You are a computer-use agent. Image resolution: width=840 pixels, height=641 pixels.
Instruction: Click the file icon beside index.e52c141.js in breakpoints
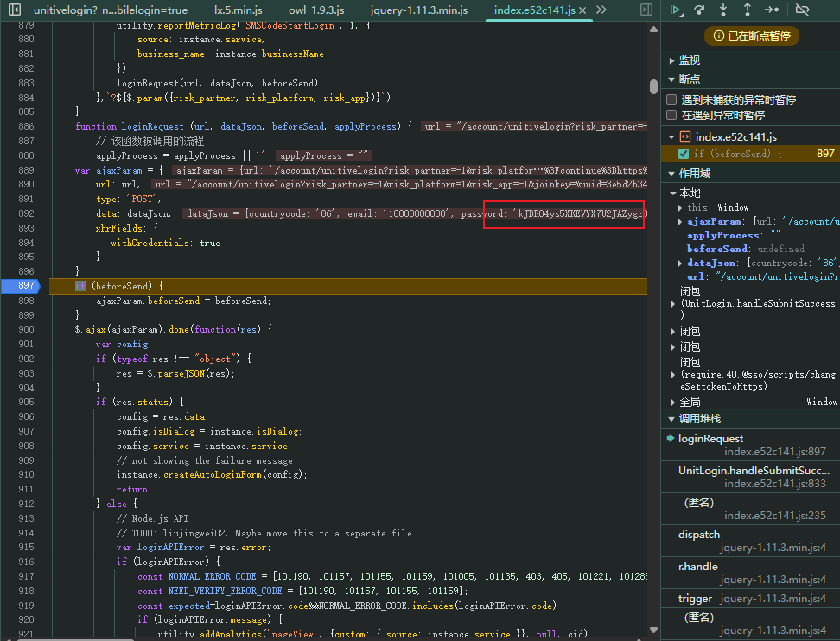(x=685, y=137)
